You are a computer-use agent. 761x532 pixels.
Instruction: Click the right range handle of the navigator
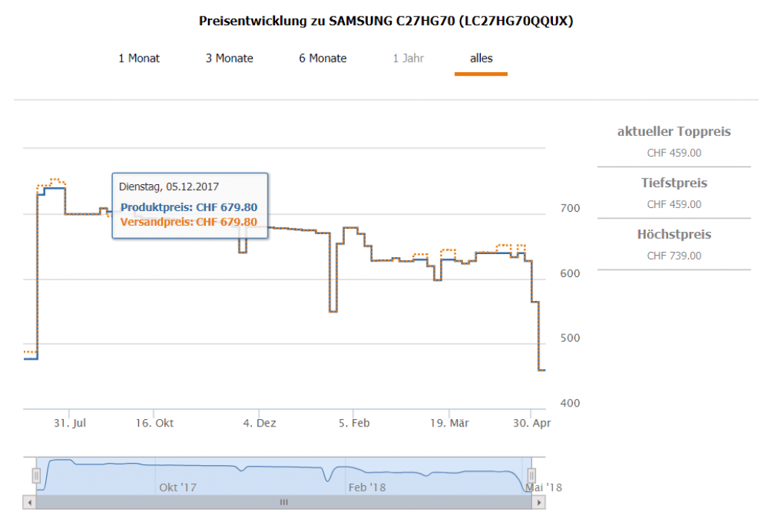(531, 476)
